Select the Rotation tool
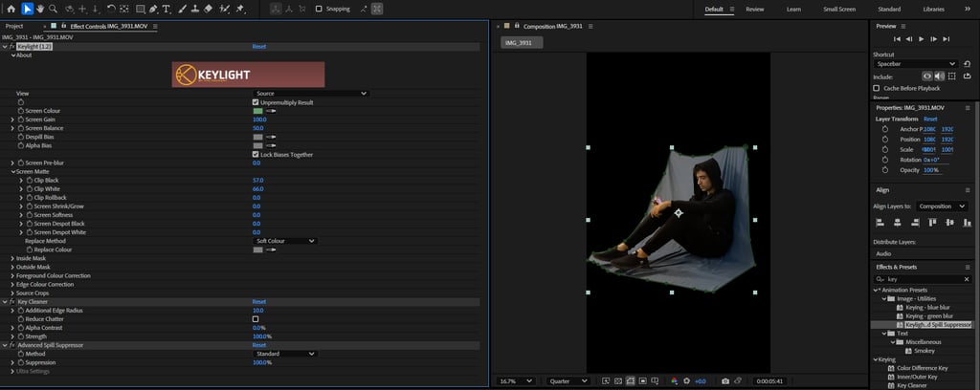 pyautogui.click(x=111, y=9)
